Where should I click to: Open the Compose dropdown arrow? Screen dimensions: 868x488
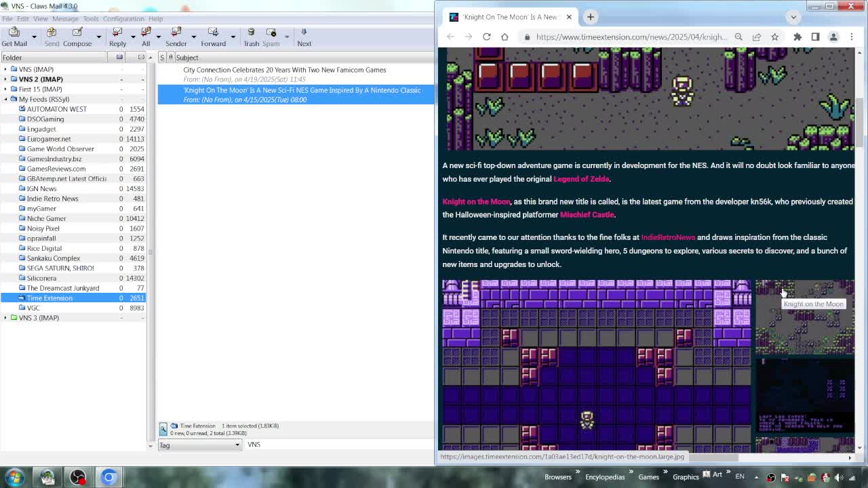click(98, 37)
